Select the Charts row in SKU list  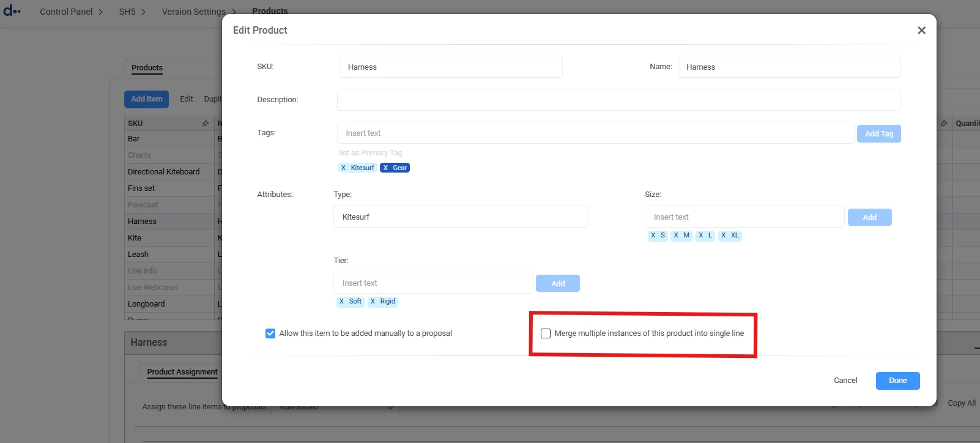pos(169,155)
